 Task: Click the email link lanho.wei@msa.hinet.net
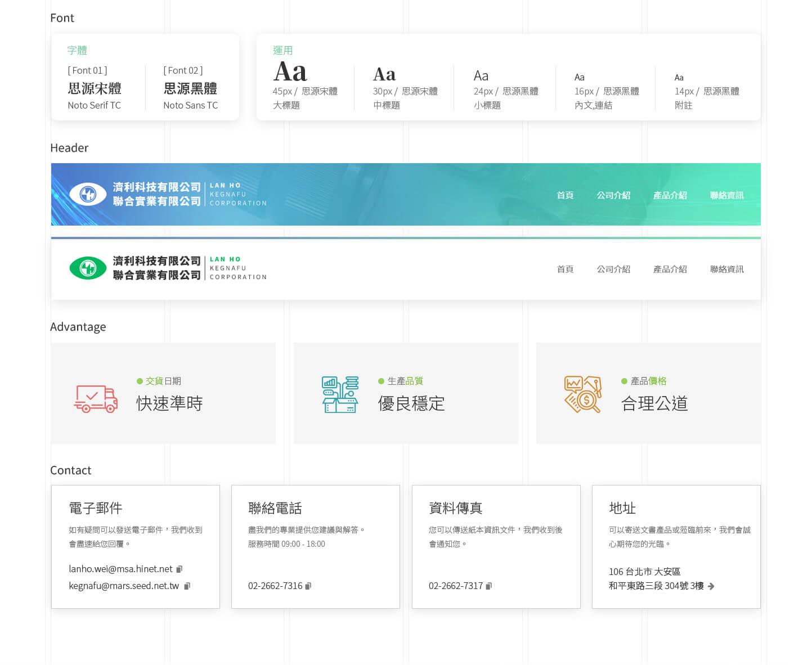[120, 569]
